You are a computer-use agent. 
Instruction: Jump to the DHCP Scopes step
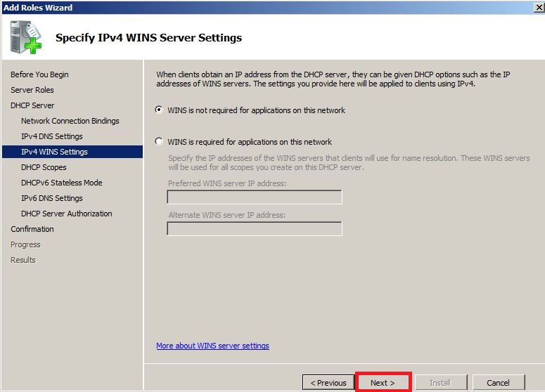(x=44, y=167)
